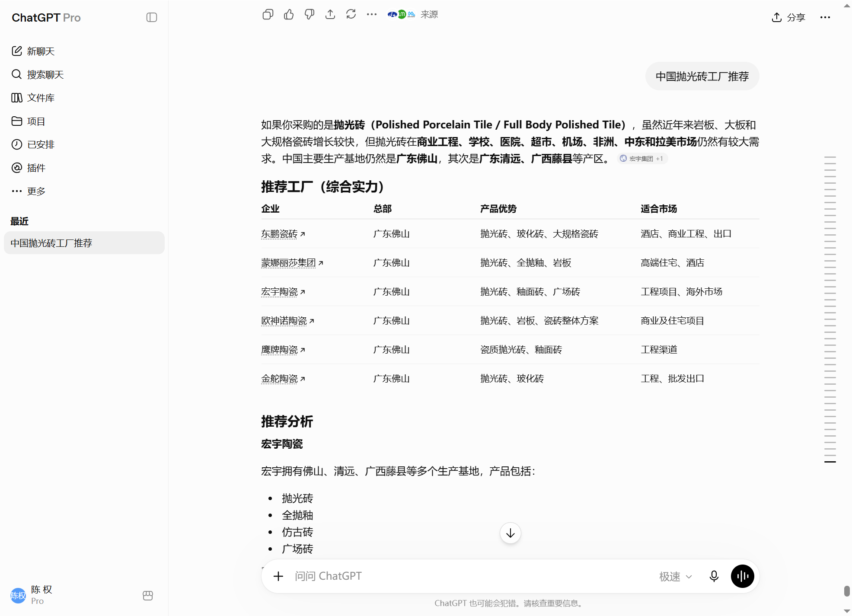852x616 pixels.
Task: Open the 鹰牌陶瓷 link
Action: pyautogui.click(x=283, y=350)
